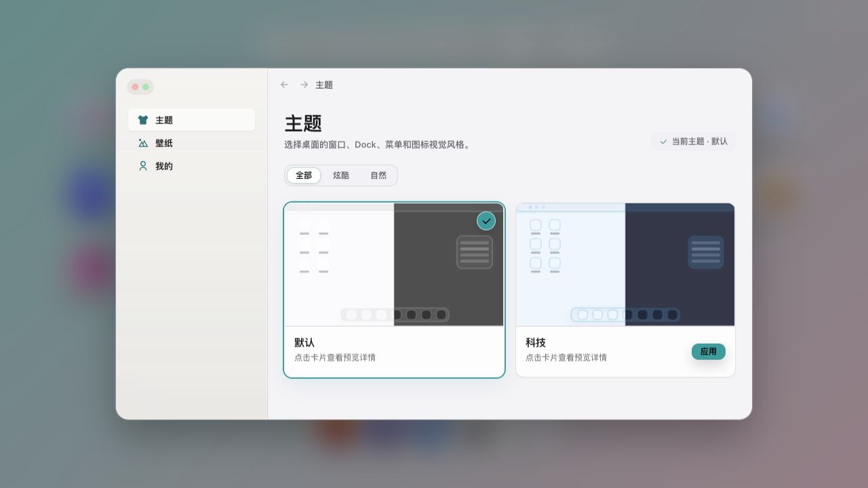Click the large 主题 page heading
Screen dimensions: 868x488
(x=303, y=123)
